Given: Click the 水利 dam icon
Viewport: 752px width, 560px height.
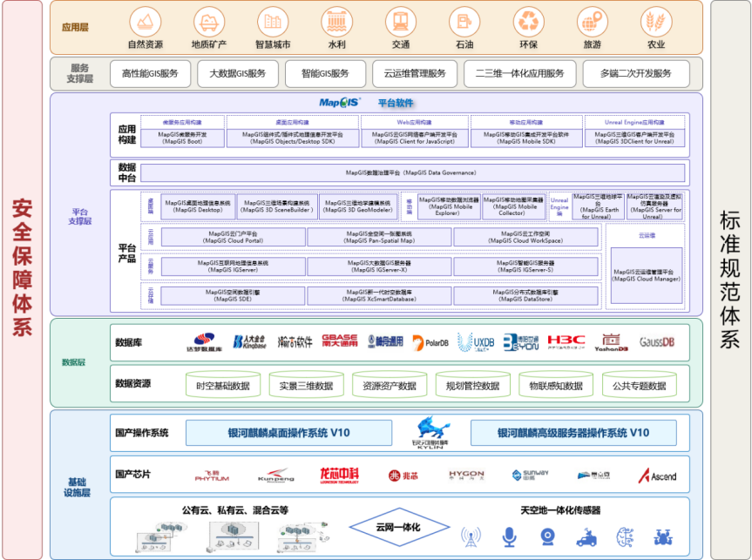Looking at the screenshot, I should tap(336, 22).
